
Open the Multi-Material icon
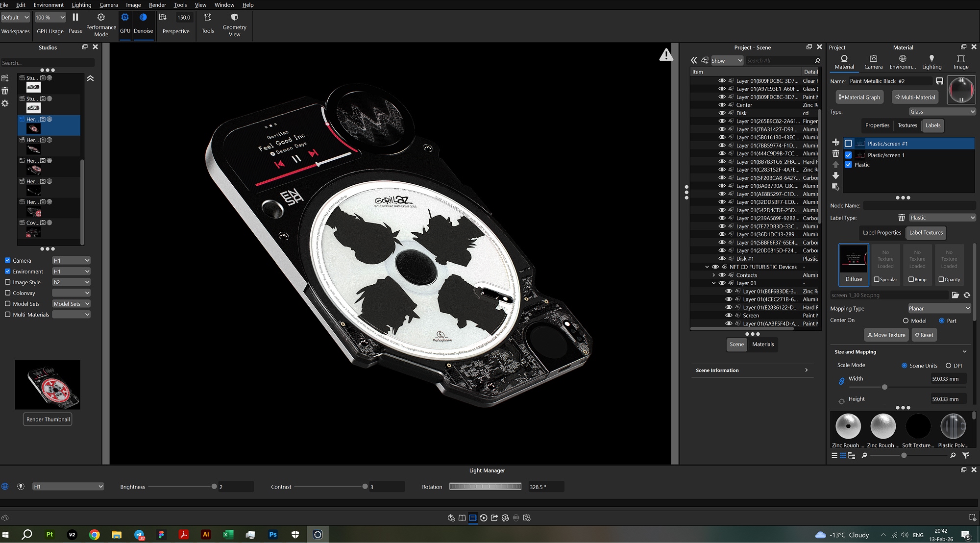(x=914, y=97)
